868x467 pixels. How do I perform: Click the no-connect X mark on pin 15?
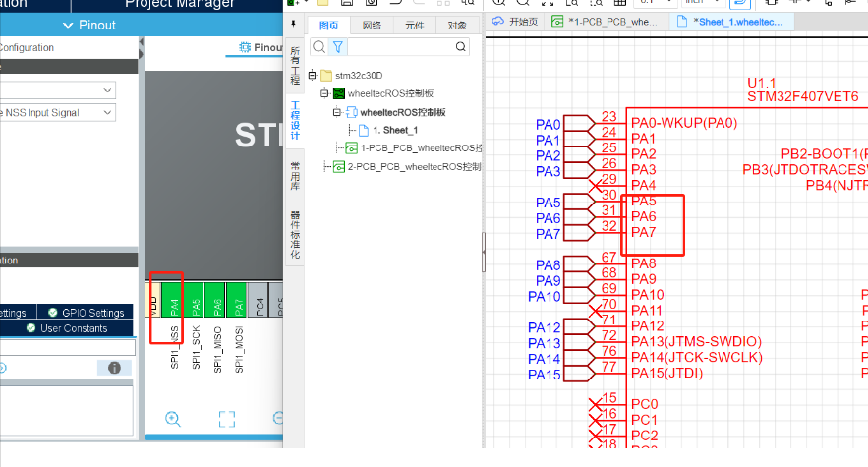pyautogui.click(x=595, y=405)
